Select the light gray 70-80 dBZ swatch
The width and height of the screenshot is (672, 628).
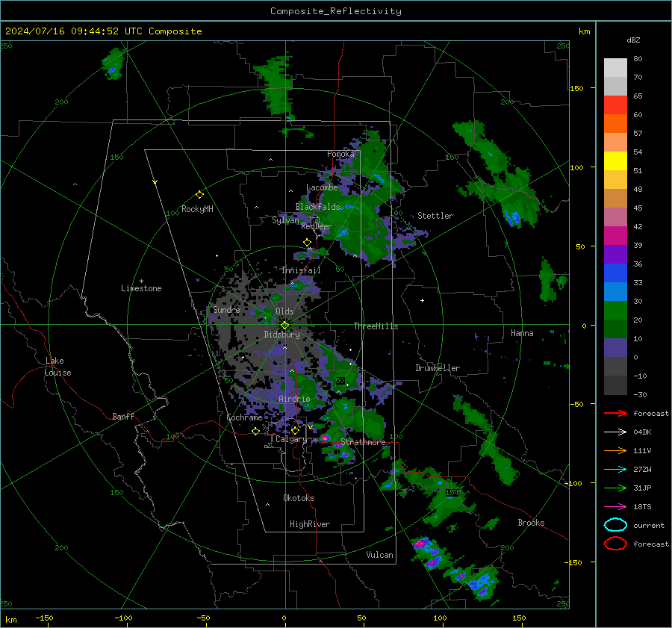[615, 68]
